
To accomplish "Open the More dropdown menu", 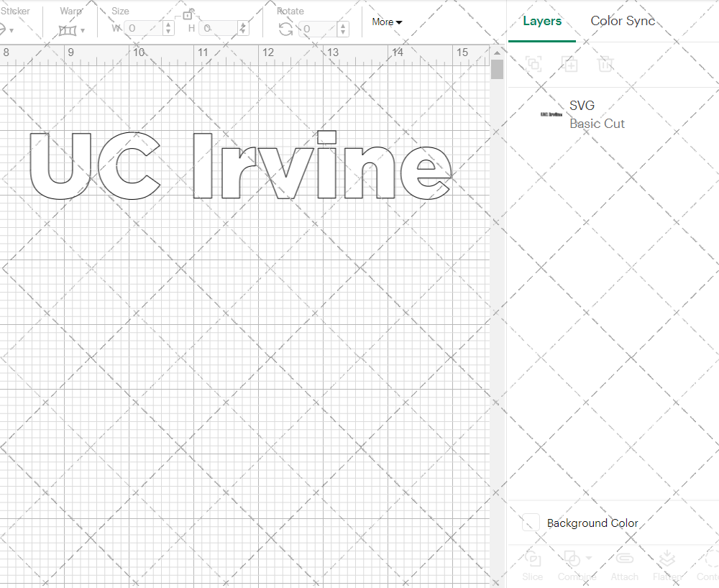I will 385,22.
